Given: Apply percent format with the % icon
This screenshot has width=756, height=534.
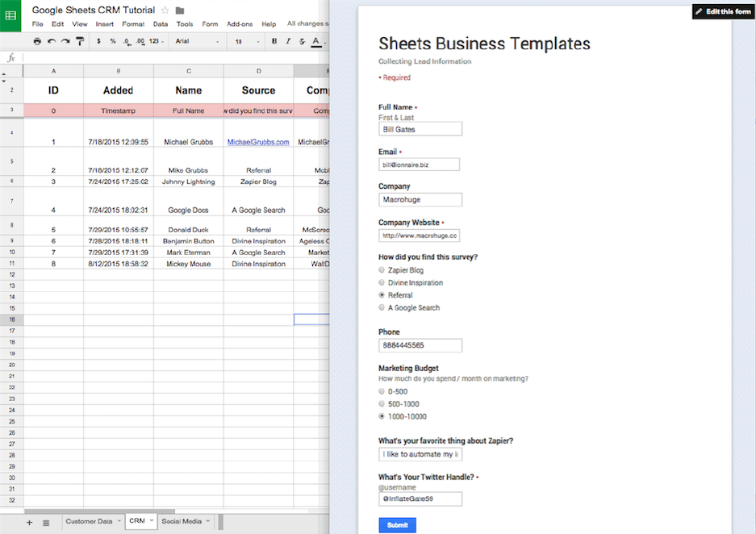Looking at the screenshot, I should (113, 41).
